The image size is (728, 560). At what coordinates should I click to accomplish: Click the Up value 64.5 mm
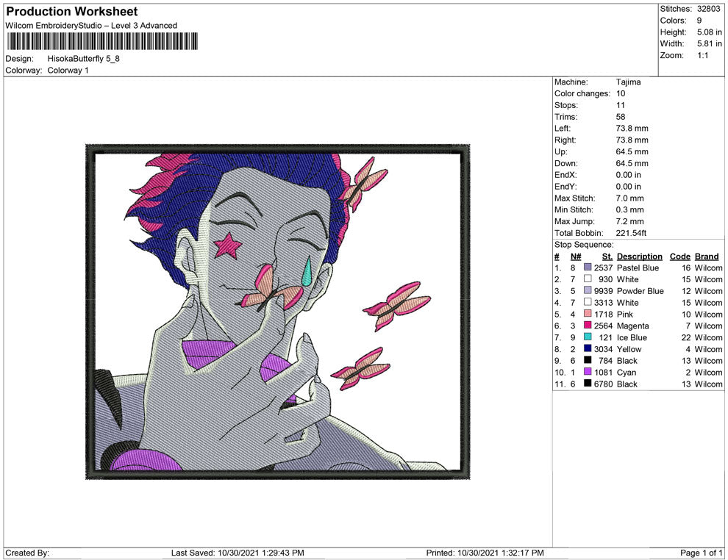pyautogui.click(x=632, y=151)
